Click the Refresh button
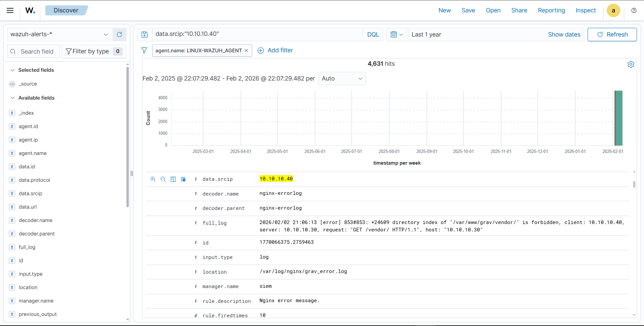 [x=612, y=35]
